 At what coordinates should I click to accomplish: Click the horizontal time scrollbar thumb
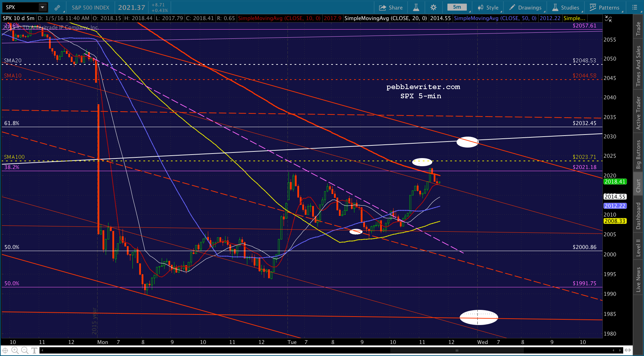(x=457, y=350)
